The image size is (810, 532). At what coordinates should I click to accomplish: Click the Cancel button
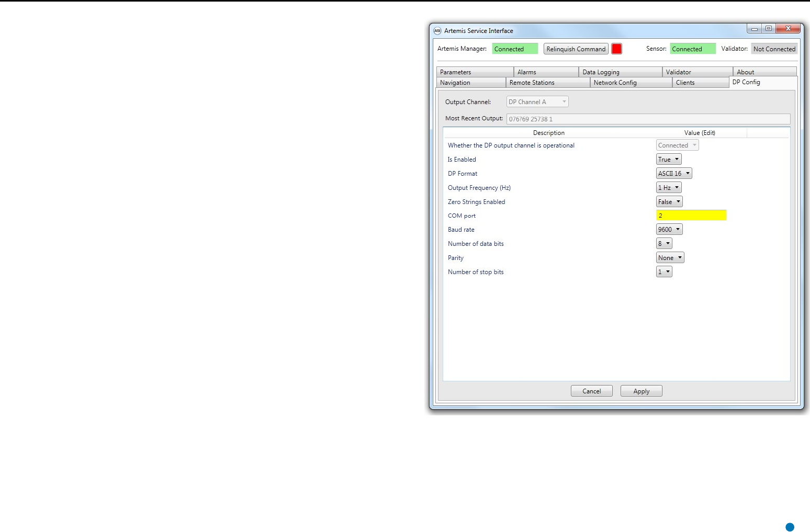[x=592, y=391]
